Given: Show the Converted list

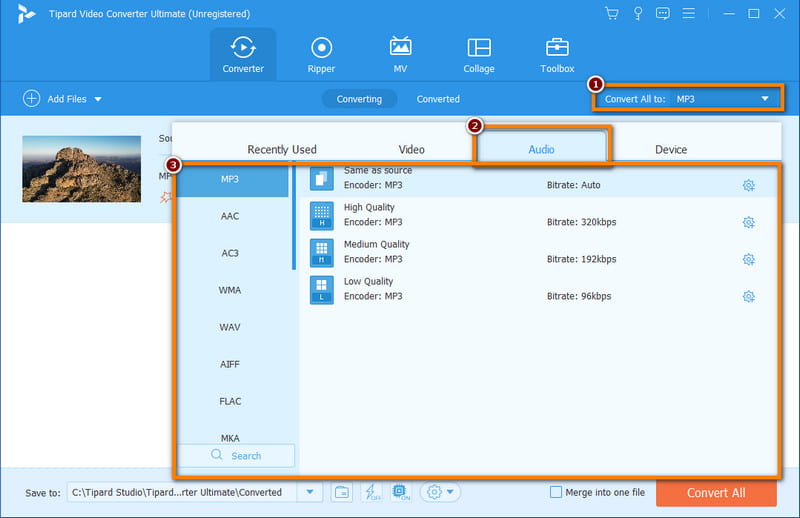Looking at the screenshot, I should coord(438,99).
